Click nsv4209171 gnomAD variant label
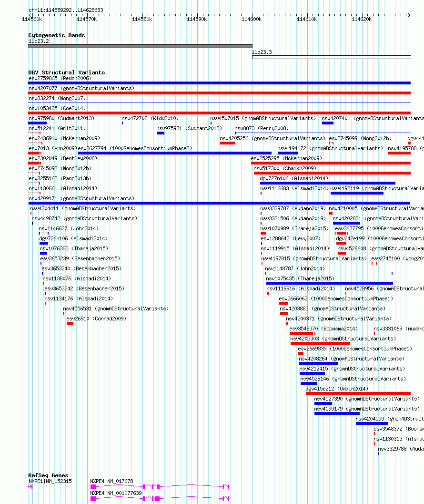Viewport: 424px width, 504px height. tap(81, 198)
